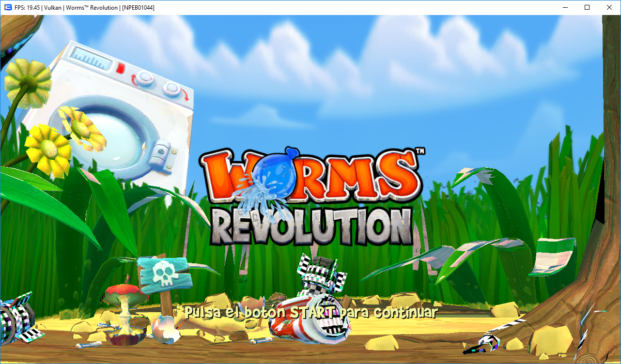
Task: Click the washing machine display panel
Action: click(x=93, y=57)
